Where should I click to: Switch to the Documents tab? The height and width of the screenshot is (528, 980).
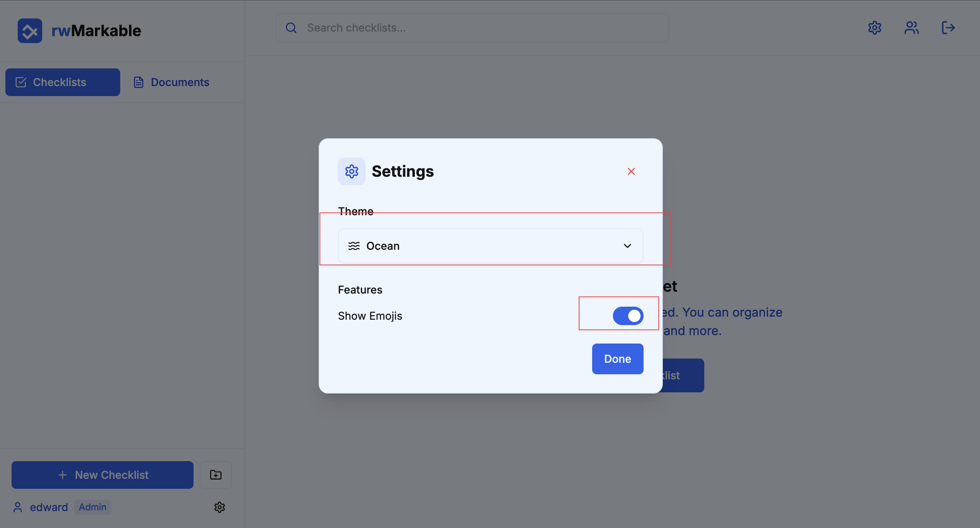pyautogui.click(x=171, y=82)
